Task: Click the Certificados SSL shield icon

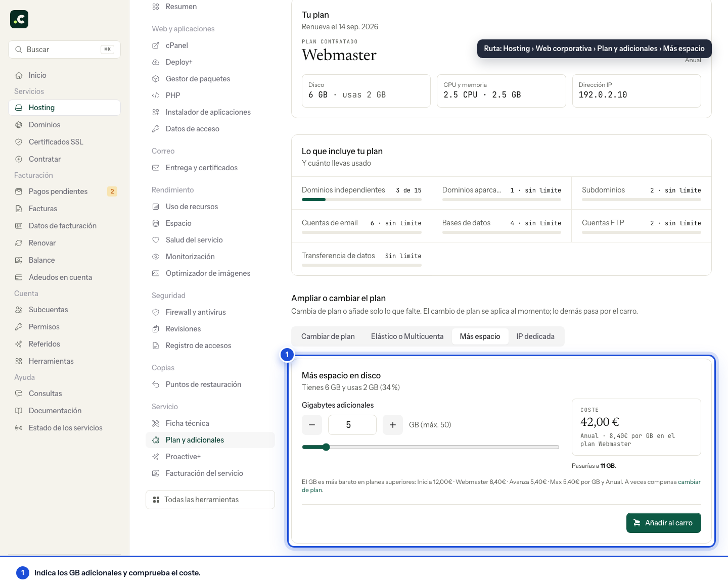Action: [x=19, y=142]
